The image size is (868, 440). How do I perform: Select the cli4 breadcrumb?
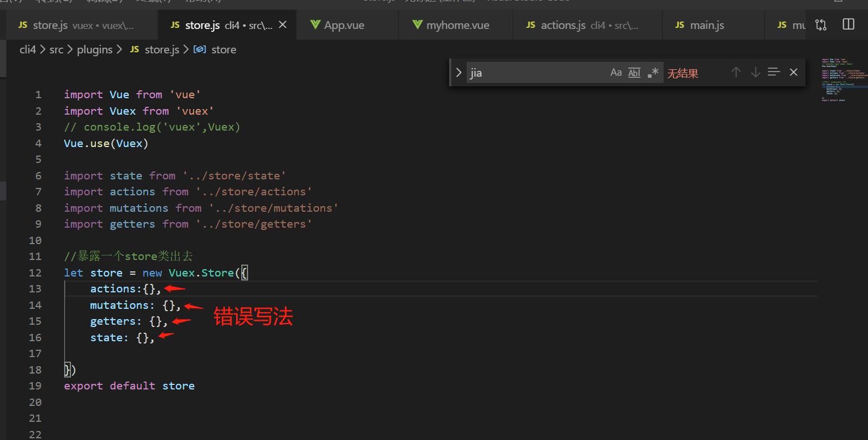point(28,49)
